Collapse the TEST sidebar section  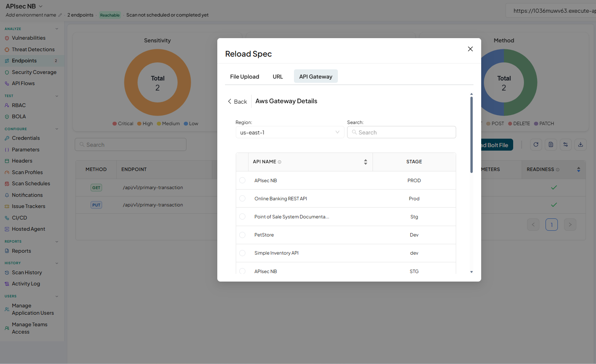point(57,96)
